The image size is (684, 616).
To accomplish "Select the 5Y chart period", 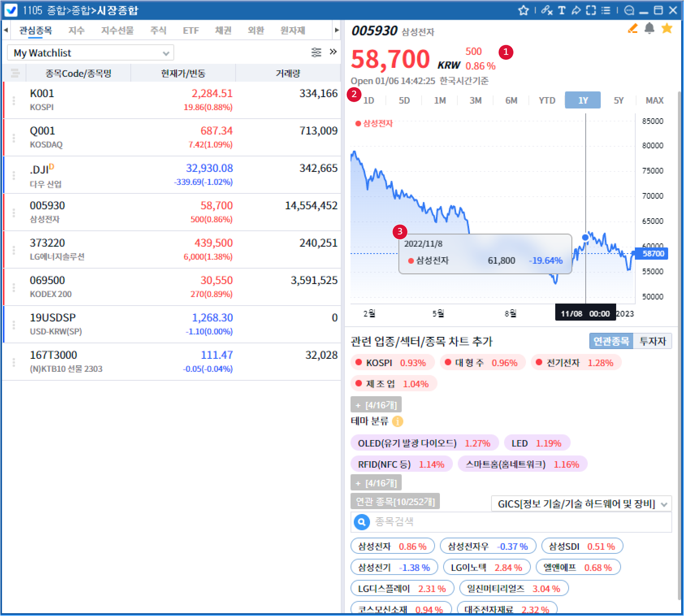I will [618, 100].
